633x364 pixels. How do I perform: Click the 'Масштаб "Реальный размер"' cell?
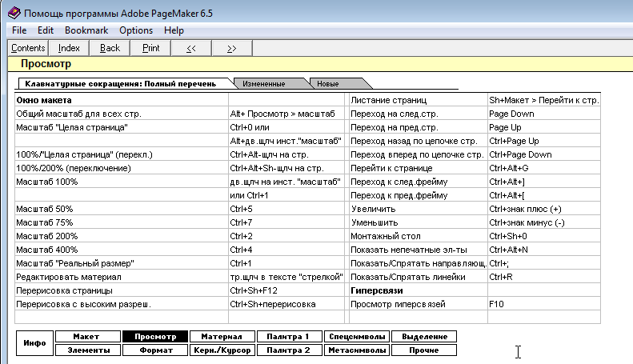pyautogui.click(x=122, y=263)
